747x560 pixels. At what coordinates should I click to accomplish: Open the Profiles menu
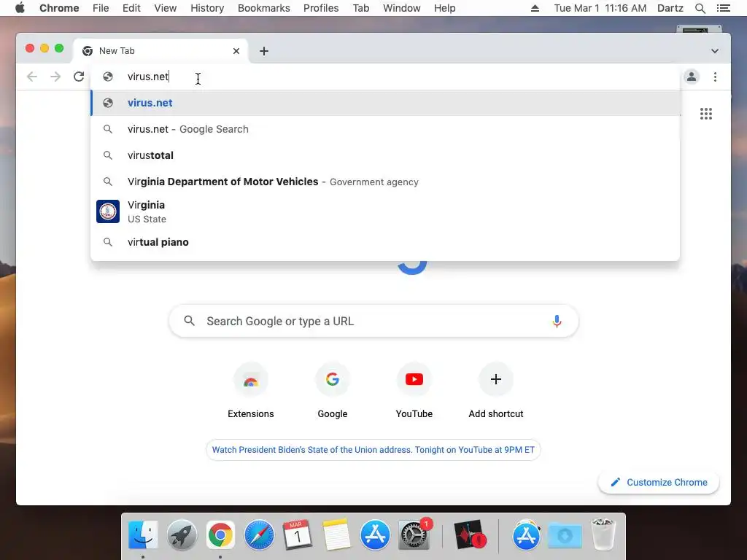coord(321,8)
